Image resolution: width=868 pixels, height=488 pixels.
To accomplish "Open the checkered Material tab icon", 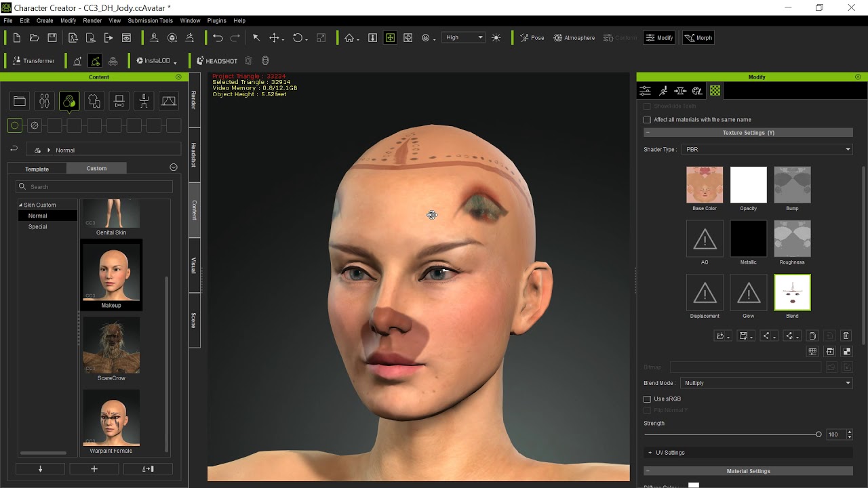I will pos(715,91).
